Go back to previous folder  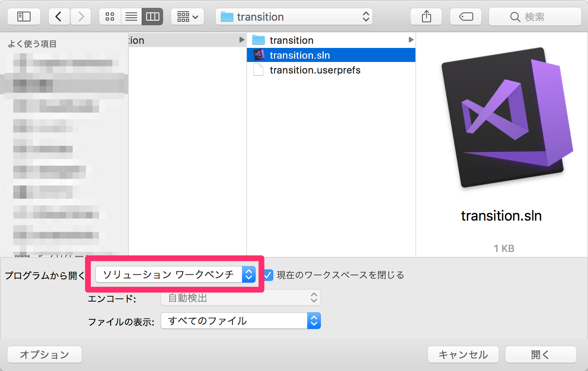pos(59,17)
